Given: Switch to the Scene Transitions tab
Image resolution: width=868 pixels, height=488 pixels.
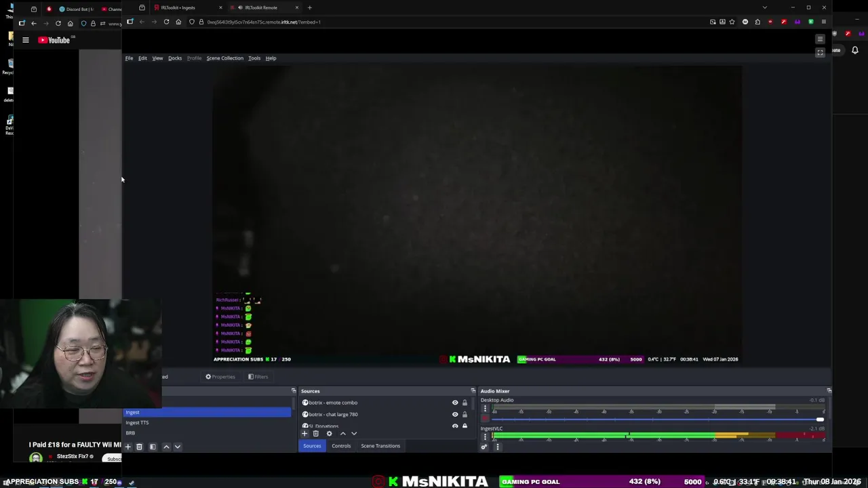Looking at the screenshot, I should click(380, 446).
